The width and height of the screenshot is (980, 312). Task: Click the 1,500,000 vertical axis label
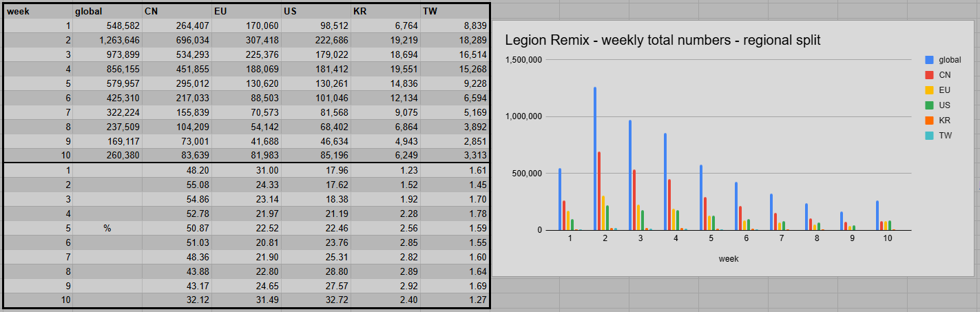tap(525, 60)
